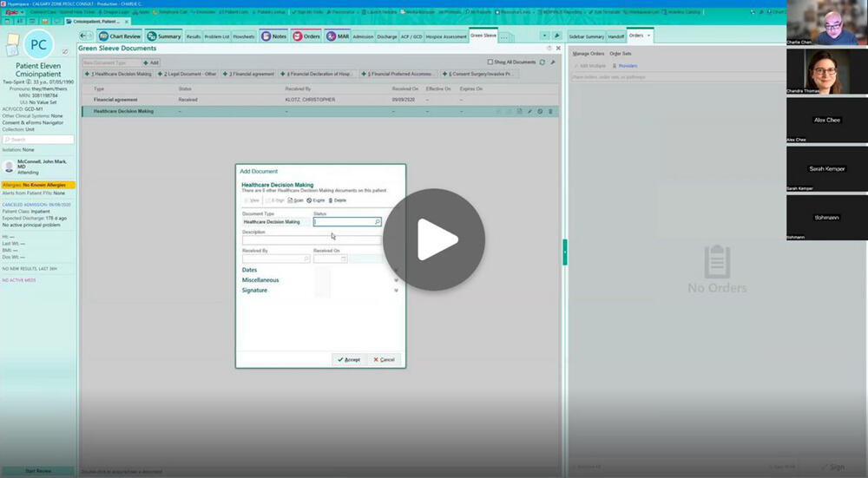Play the video with the center play button
This screenshot has height=478, width=868.
pyautogui.click(x=434, y=239)
